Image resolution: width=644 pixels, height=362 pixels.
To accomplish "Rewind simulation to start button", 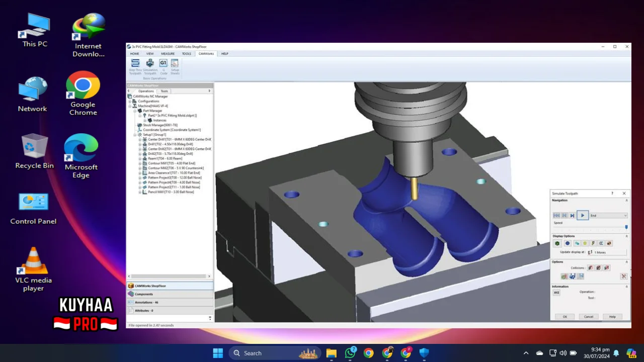I will 556,215.
